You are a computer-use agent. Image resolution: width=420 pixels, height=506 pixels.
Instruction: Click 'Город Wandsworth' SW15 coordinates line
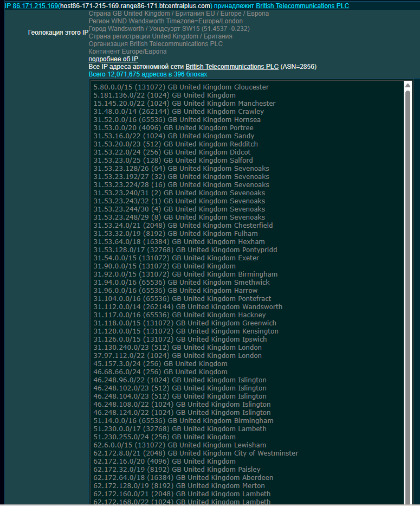169,29
